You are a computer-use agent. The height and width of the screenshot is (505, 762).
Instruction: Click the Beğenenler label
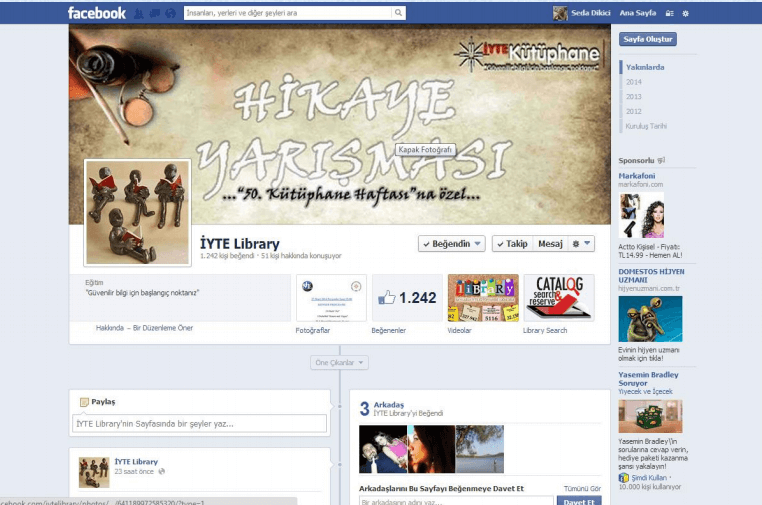click(388, 330)
